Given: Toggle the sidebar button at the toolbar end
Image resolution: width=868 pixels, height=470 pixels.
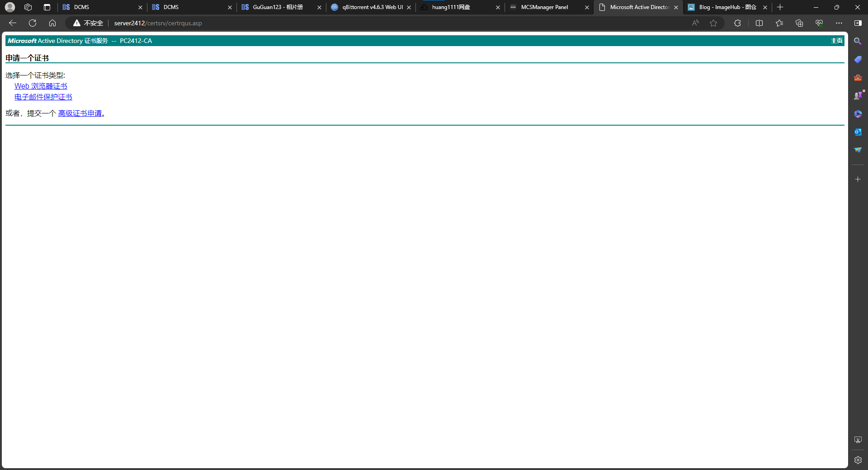Looking at the screenshot, I should [858, 23].
